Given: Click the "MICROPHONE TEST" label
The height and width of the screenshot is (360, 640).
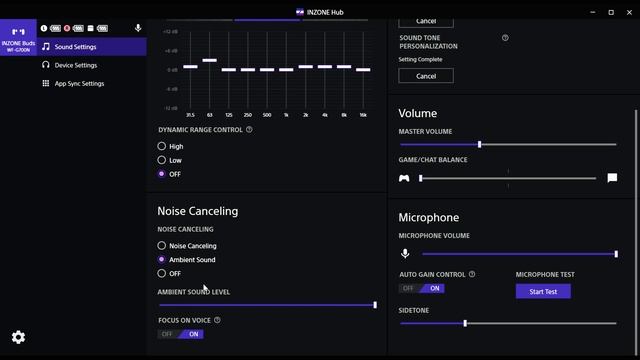Looking at the screenshot, I should pyautogui.click(x=545, y=274).
